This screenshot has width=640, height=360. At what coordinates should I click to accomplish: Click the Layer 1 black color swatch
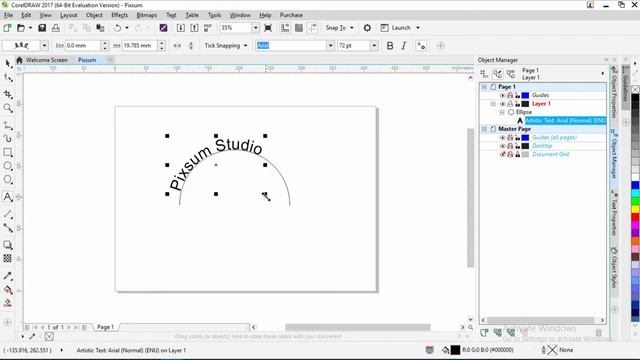coord(525,104)
